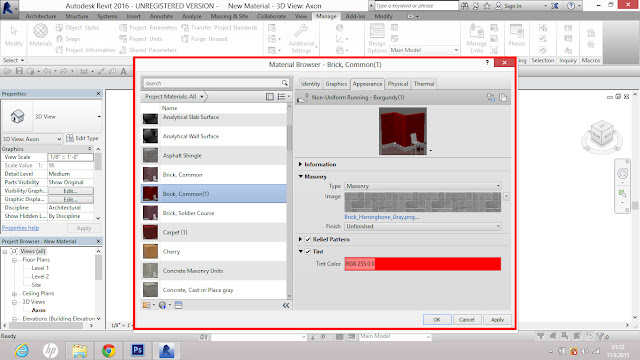Open Snaps settings
Viewport: 640px width, 360px height.
68,39
